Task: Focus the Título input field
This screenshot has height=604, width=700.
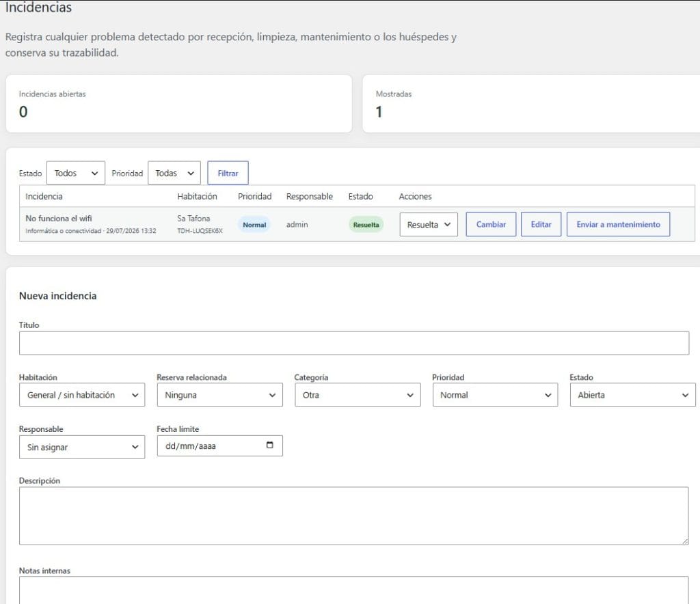Action: (x=354, y=343)
